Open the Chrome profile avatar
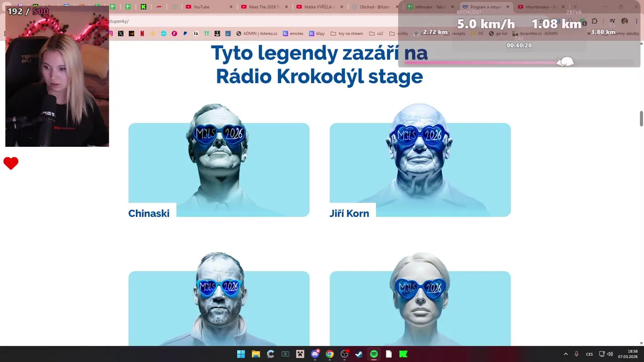 624,21
